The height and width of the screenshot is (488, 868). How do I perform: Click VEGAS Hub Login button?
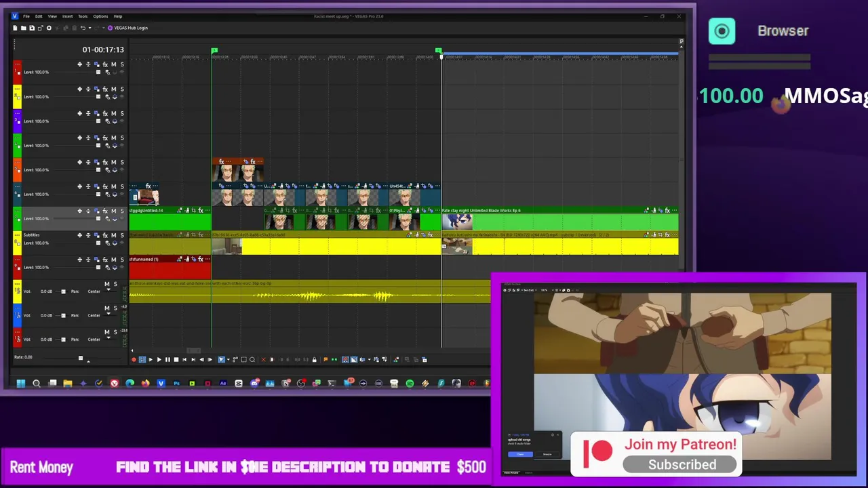127,28
